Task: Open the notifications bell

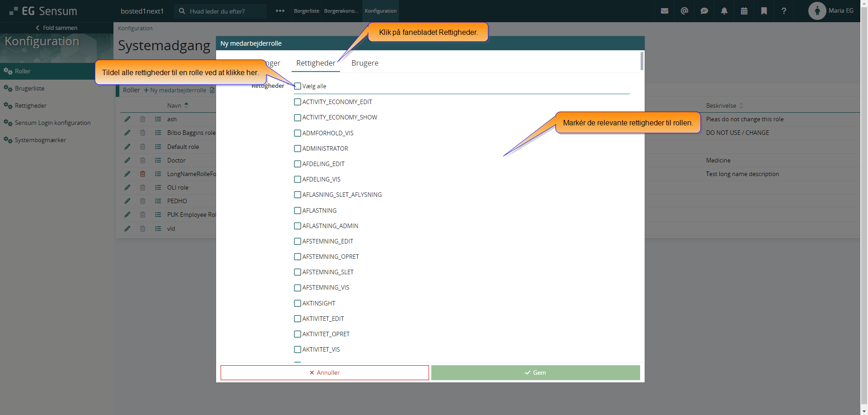Action: tap(724, 11)
